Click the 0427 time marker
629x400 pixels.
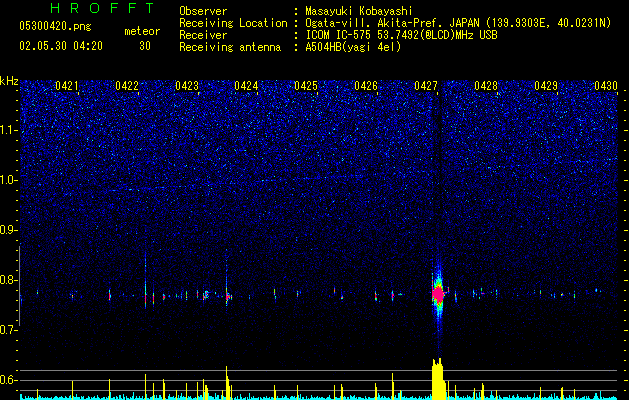426,86
